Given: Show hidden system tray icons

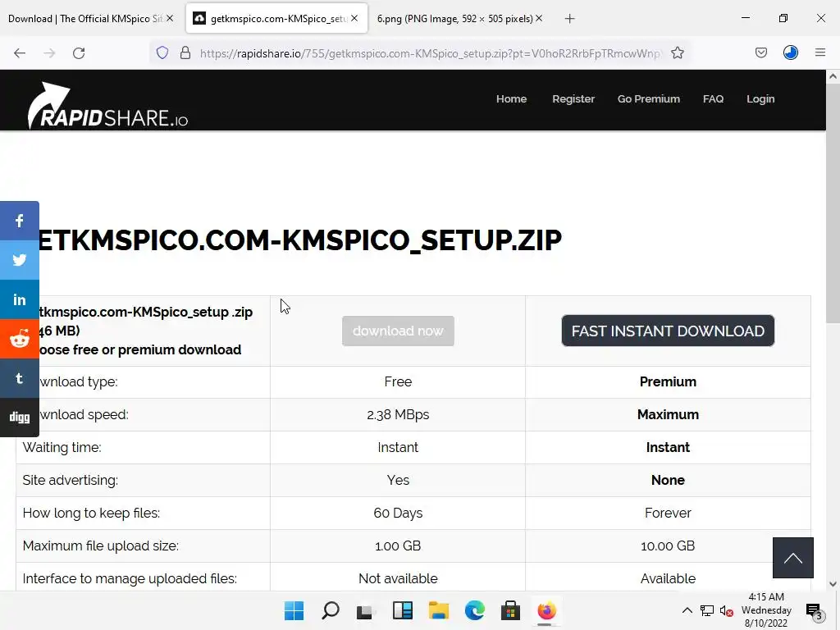Looking at the screenshot, I should point(687,610).
